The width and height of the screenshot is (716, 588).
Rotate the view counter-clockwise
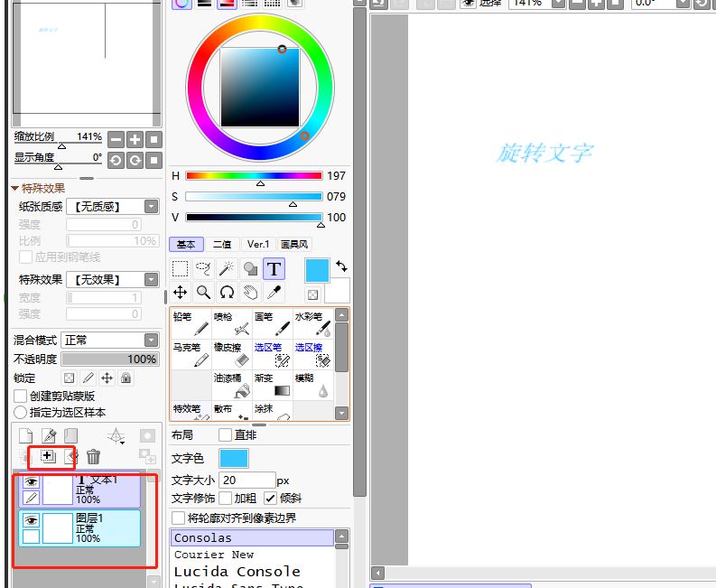[116, 161]
